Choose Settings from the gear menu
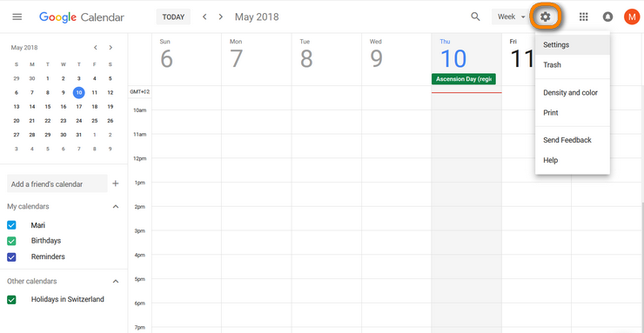Viewport: 644px width, 333px height. coord(572,44)
